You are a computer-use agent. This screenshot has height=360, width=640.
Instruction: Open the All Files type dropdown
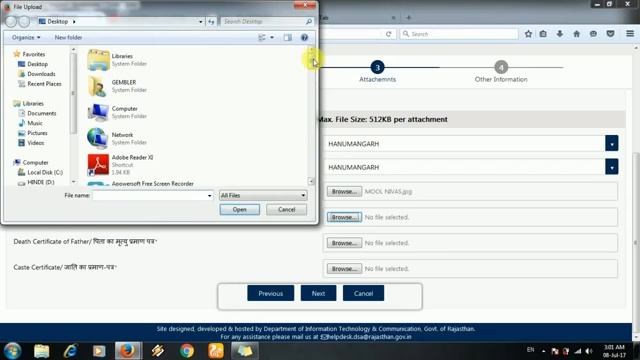263,196
